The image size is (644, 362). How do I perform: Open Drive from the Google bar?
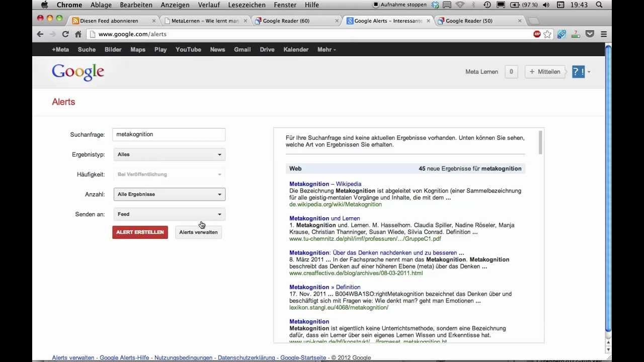(267, 49)
